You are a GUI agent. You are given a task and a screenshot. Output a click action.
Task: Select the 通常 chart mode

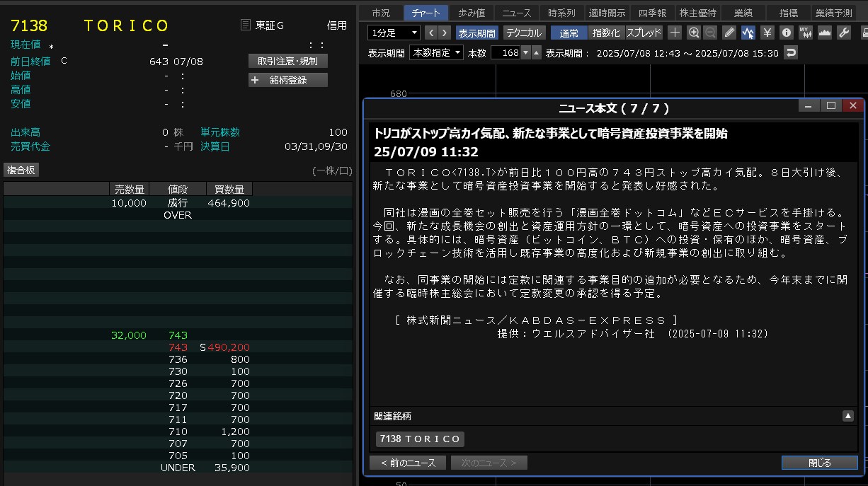point(569,33)
